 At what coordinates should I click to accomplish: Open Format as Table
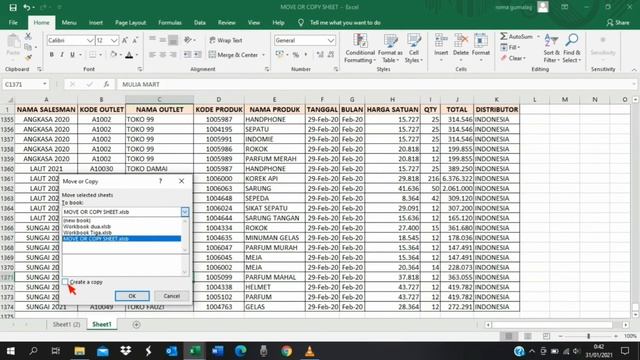pos(390,48)
